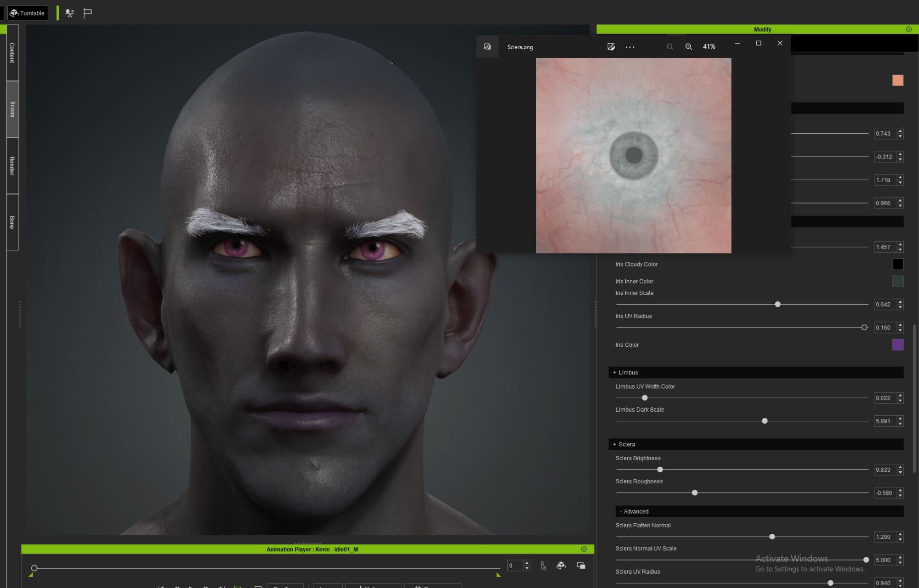Increase the frame number with up arrow
The height and width of the screenshot is (588, 919).
pos(527,563)
